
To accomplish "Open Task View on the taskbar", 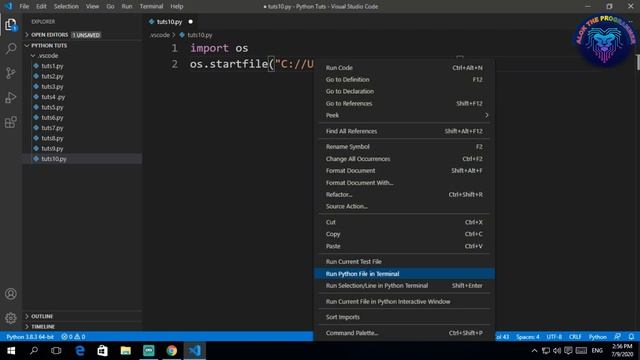I will tap(56, 351).
